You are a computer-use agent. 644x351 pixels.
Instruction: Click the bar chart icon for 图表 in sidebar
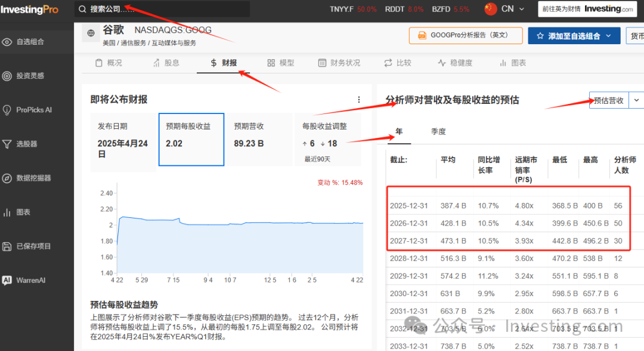7,213
